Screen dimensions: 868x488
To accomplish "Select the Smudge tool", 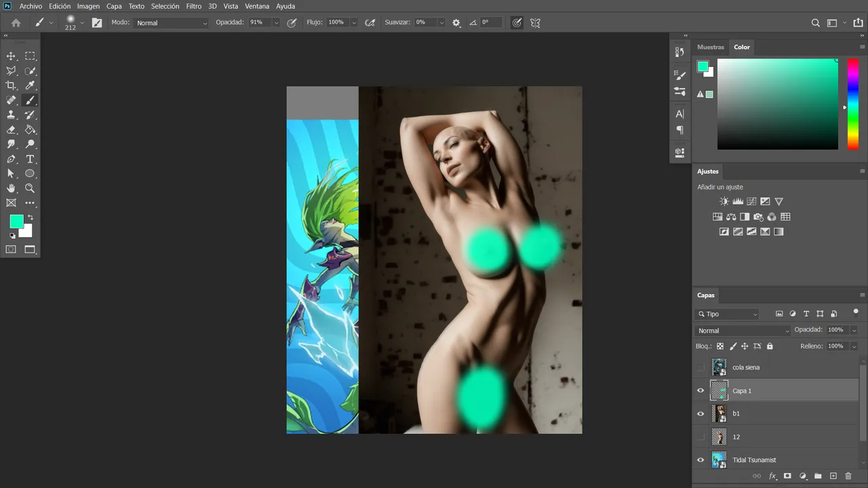I will click(11, 144).
